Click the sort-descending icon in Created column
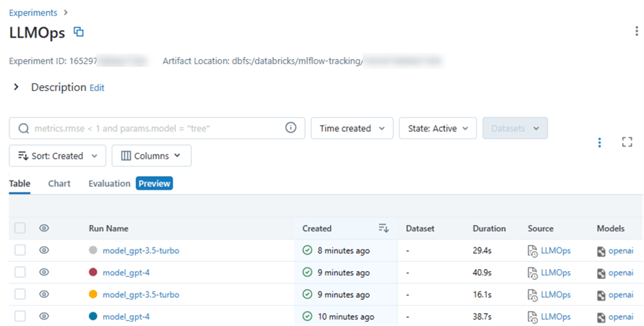The height and width of the screenshot is (326, 644). 383,228
